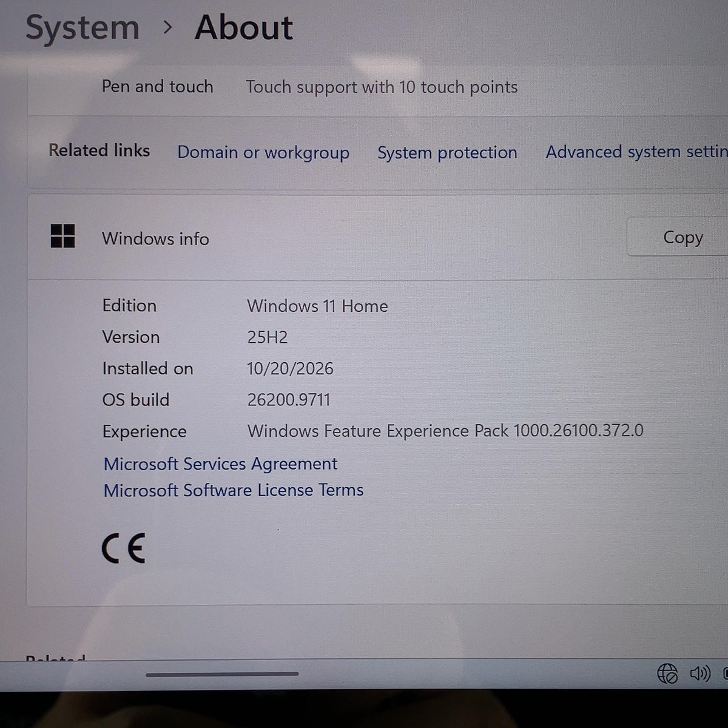Select the OS build 26200.9711
The image size is (728, 728).
coord(289,400)
